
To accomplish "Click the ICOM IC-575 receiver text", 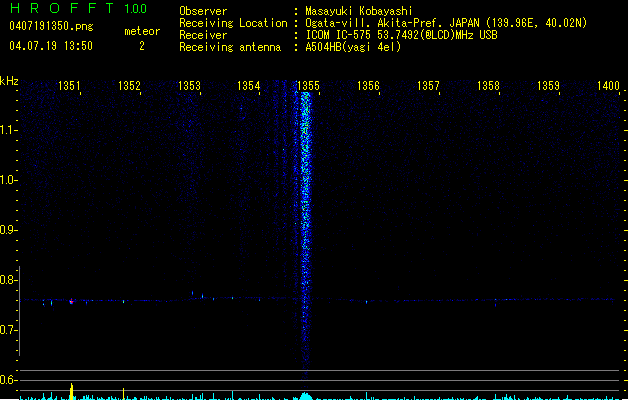I will [x=401, y=35].
